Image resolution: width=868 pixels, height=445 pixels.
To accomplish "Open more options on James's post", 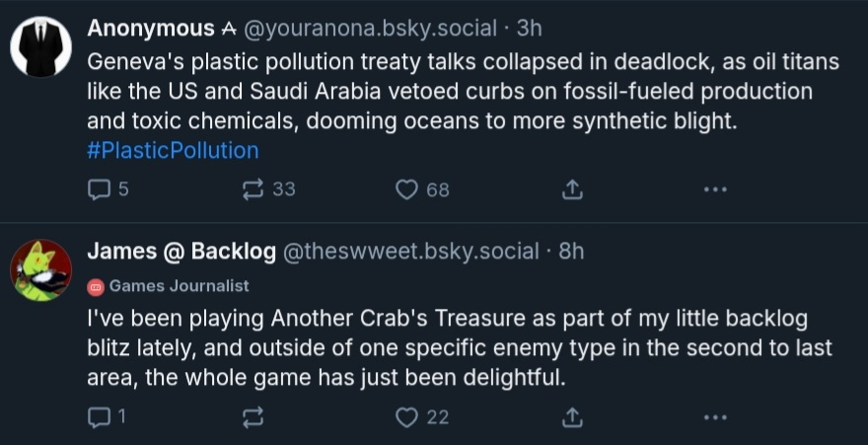I will pos(715,418).
